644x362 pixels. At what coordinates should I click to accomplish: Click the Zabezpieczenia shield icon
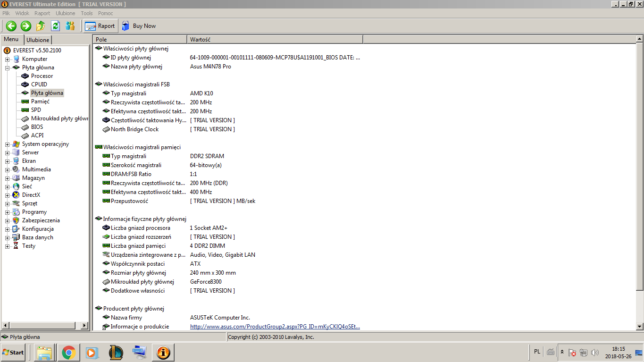[16, 220]
